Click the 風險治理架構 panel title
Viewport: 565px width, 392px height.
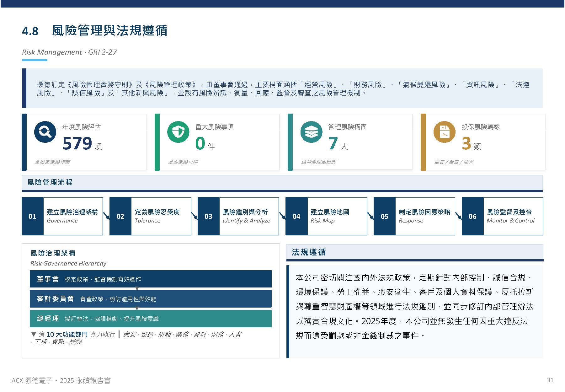point(53,253)
